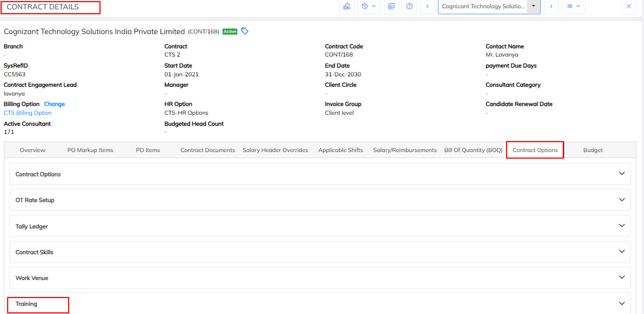Viewport: 644px width, 314px height.
Task: Expand the Work Venue section
Action: pos(621,277)
